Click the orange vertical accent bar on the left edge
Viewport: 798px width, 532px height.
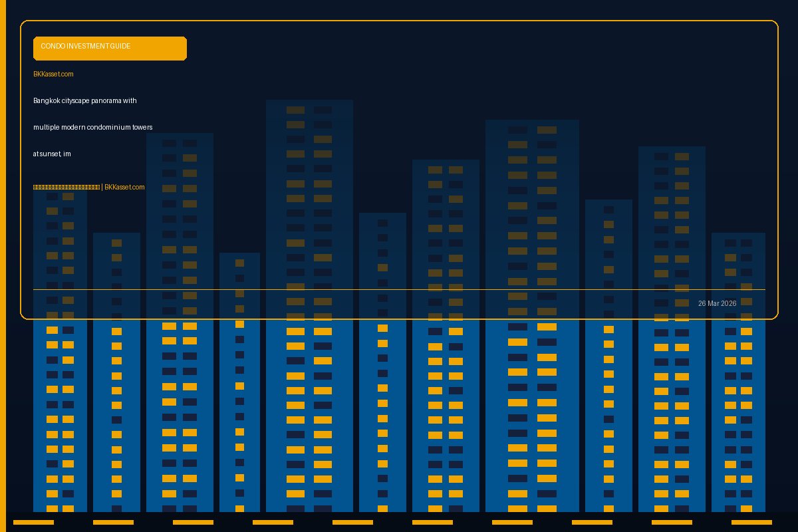tap(3, 266)
